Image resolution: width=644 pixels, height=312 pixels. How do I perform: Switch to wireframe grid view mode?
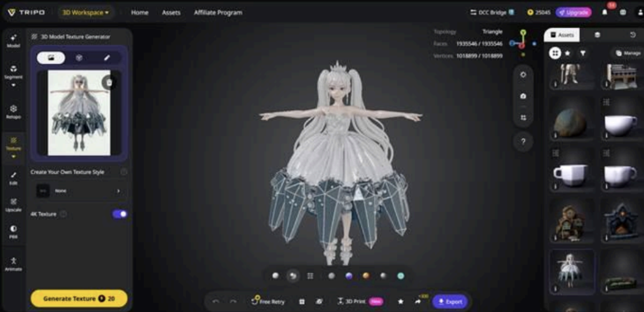tap(310, 276)
